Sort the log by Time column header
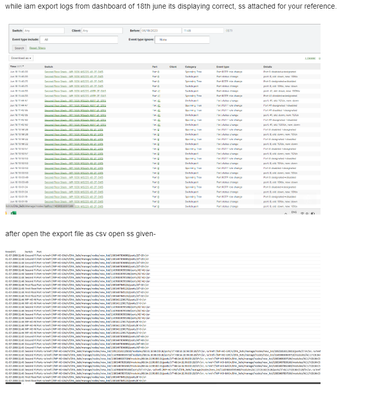This screenshot has height=400, width=379. pos(14,67)
